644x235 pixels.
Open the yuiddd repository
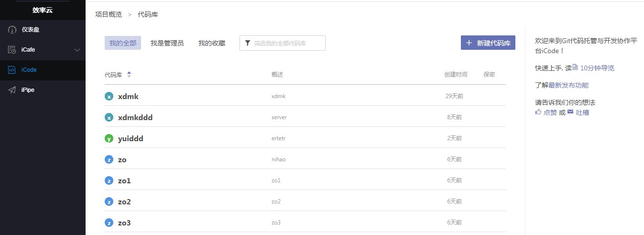tap(131, 138)
